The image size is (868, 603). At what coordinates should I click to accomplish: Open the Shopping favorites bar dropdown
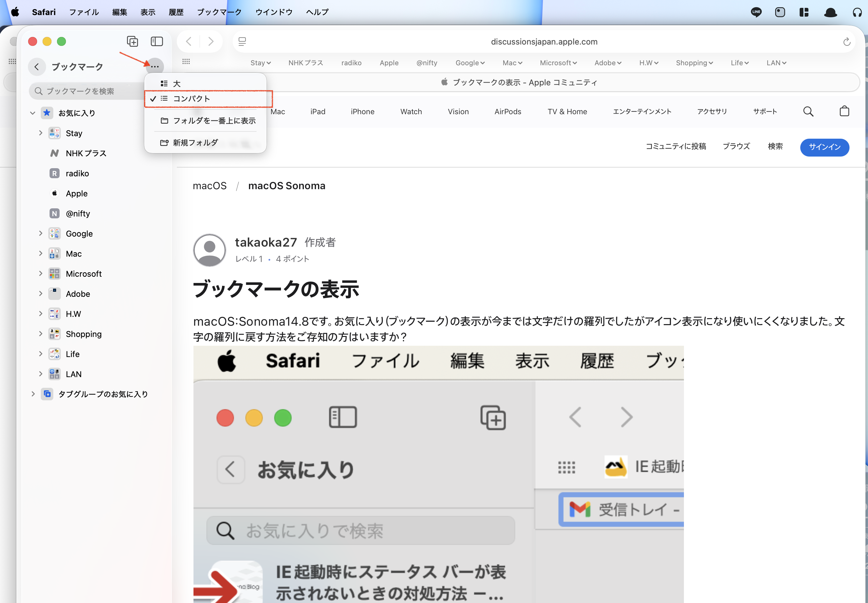[x=694, y=63]
